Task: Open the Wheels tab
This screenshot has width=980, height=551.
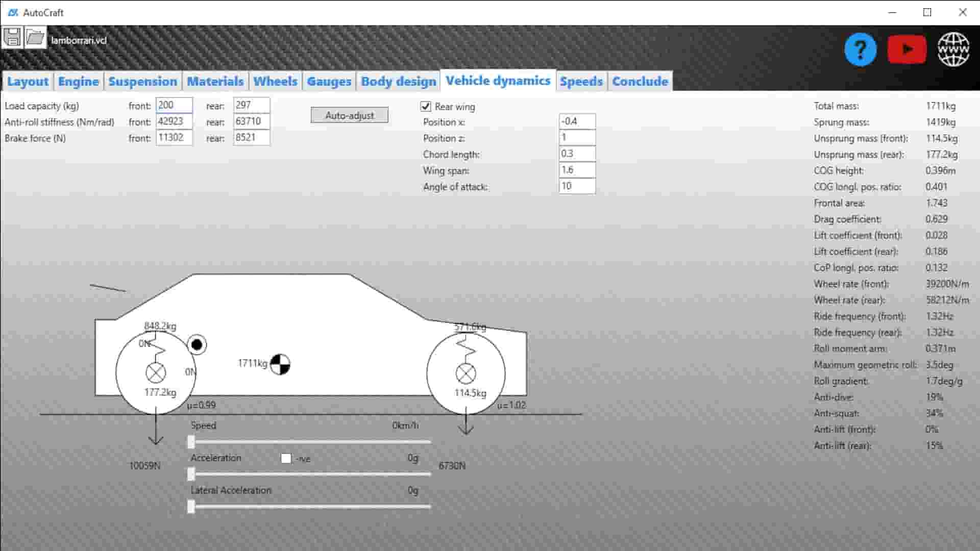Action: 275,81
